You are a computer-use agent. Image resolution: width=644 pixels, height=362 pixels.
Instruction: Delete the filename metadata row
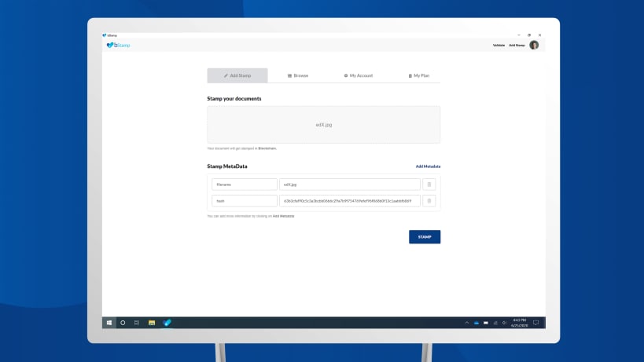click(429, 185)
